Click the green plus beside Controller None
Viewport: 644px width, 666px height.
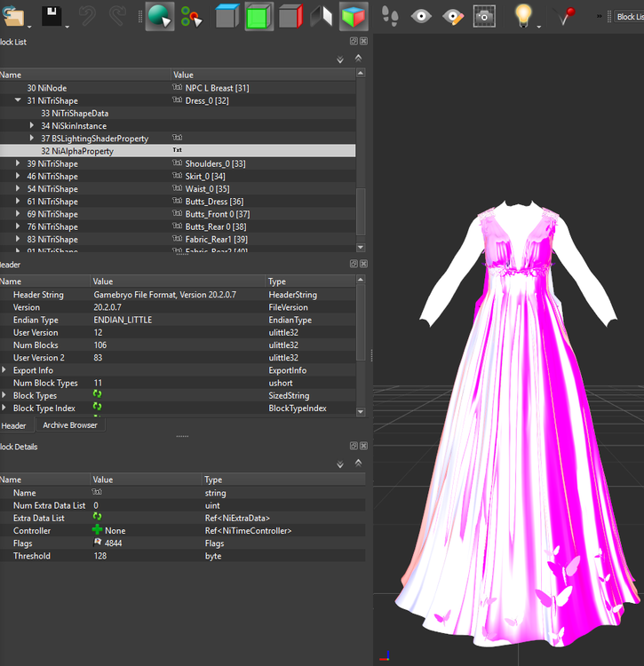coord(98,529)
